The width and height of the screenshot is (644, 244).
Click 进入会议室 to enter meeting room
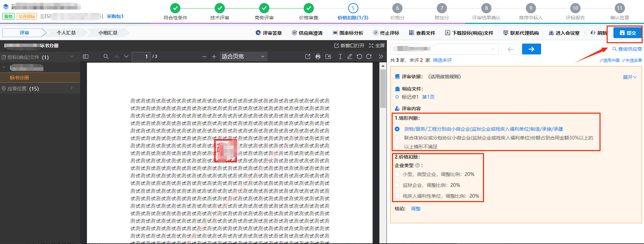(564, 33)
